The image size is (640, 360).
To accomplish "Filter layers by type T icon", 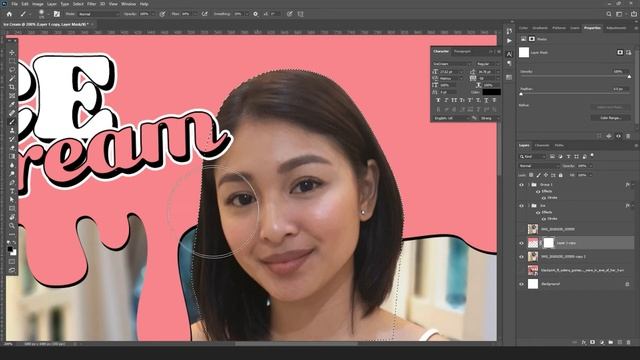I will coord(569,156).
